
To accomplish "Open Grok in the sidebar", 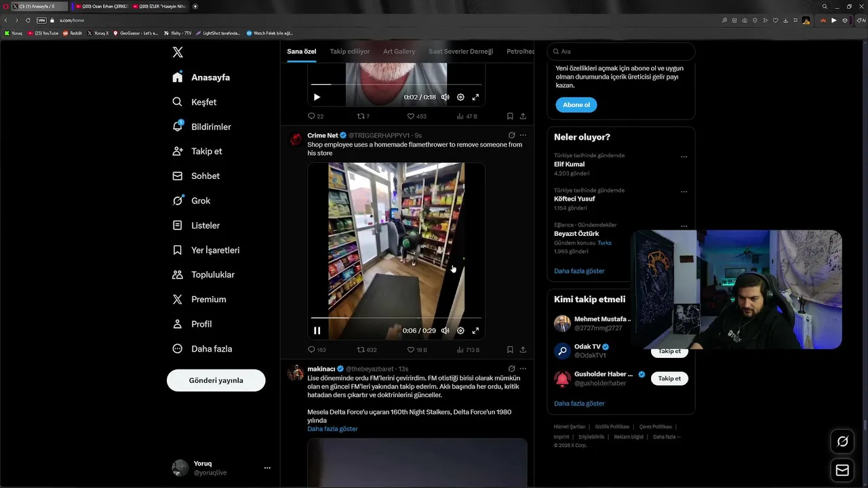I will (x=191, y=201).
